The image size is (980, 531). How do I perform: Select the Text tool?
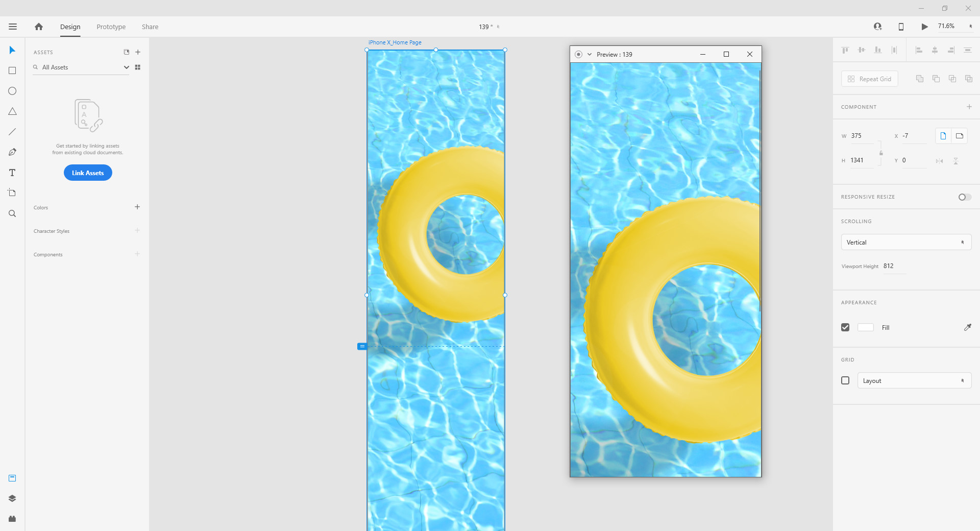[x=12, y=173]
